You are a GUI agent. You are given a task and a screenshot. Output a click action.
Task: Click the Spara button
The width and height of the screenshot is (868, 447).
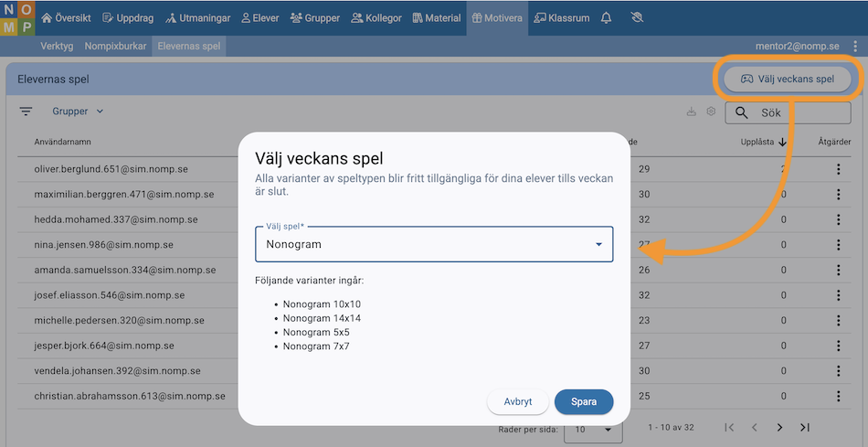[x=584, y=402]
